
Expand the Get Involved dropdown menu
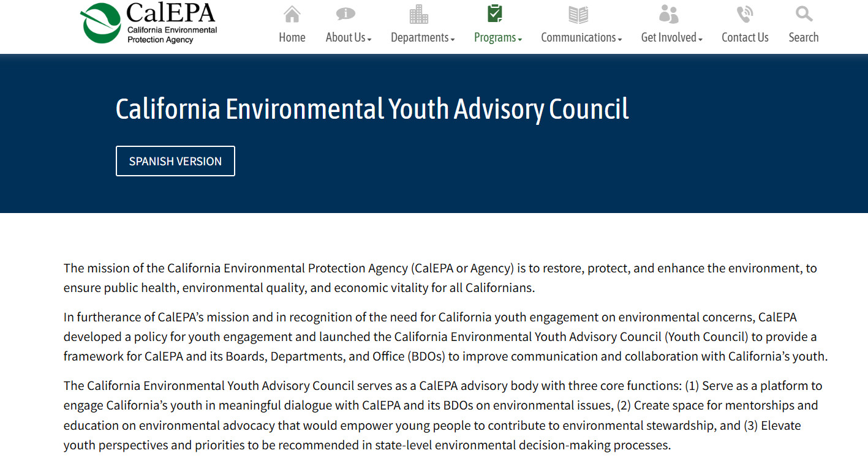[x=672, y=37]
